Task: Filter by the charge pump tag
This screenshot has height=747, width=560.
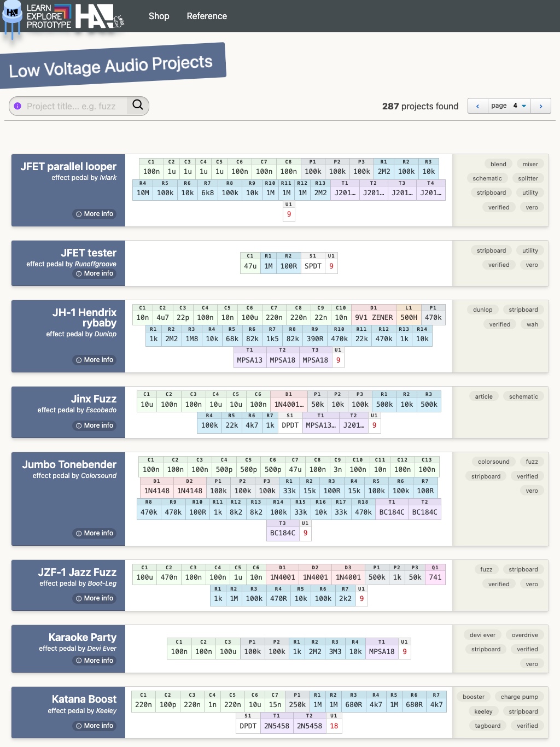Action: tap(519, 697)
